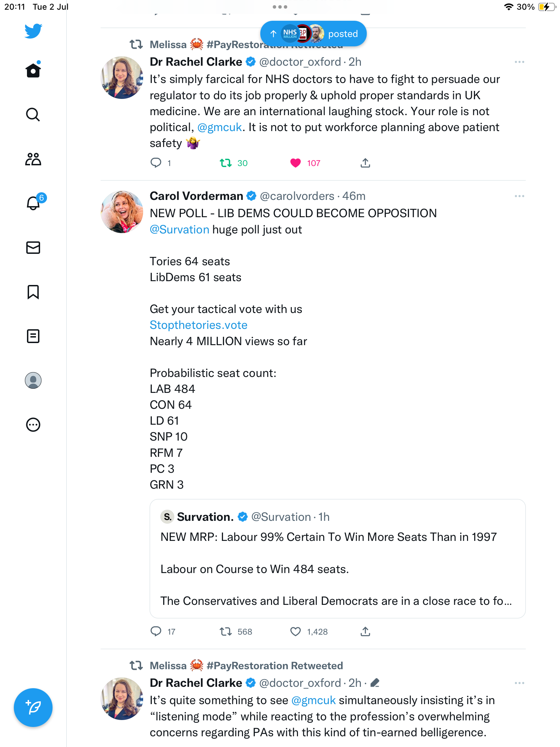Open Communities icon in sidebar
This screenshot has height=747, width=560.
[33, 159]
